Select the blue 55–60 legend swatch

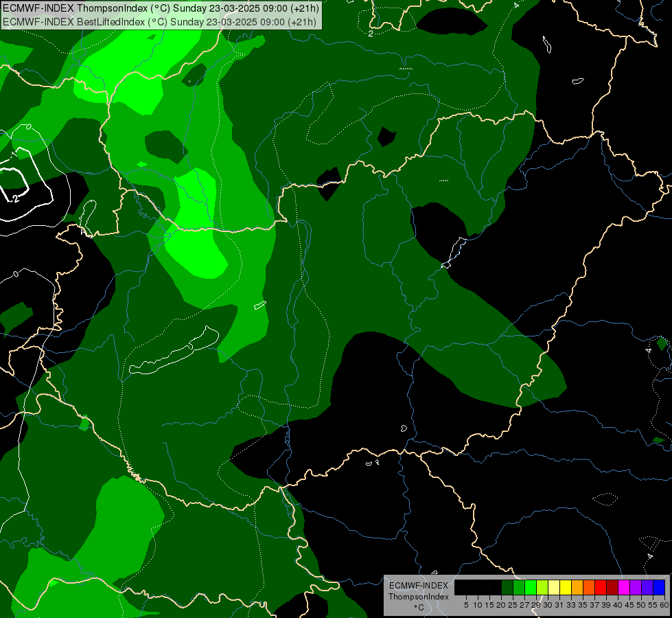click(x=659, y=587)
